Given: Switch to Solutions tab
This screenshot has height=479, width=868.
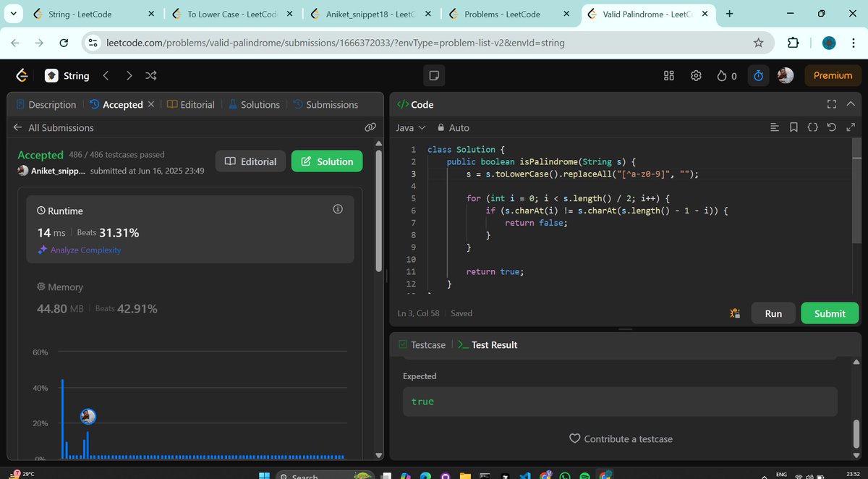Looking at the screenshot, I should pyautogui.click(x=255, y=105).
